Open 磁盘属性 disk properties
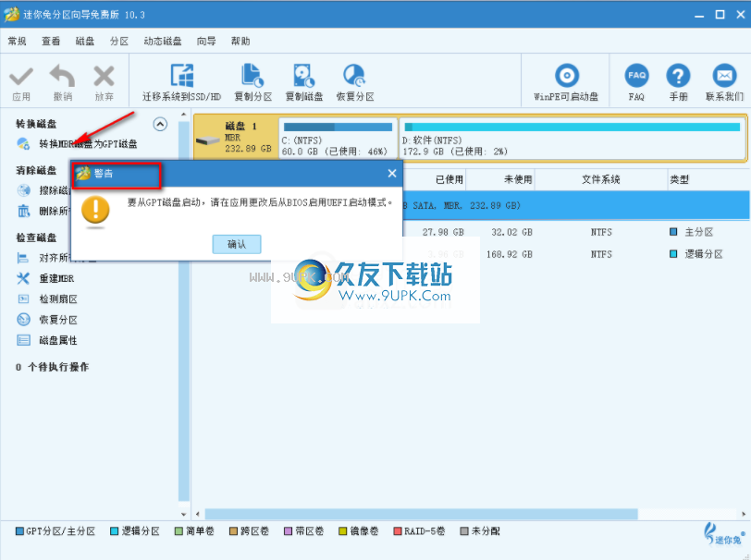 pyautogui.click(x=58, y=340)
